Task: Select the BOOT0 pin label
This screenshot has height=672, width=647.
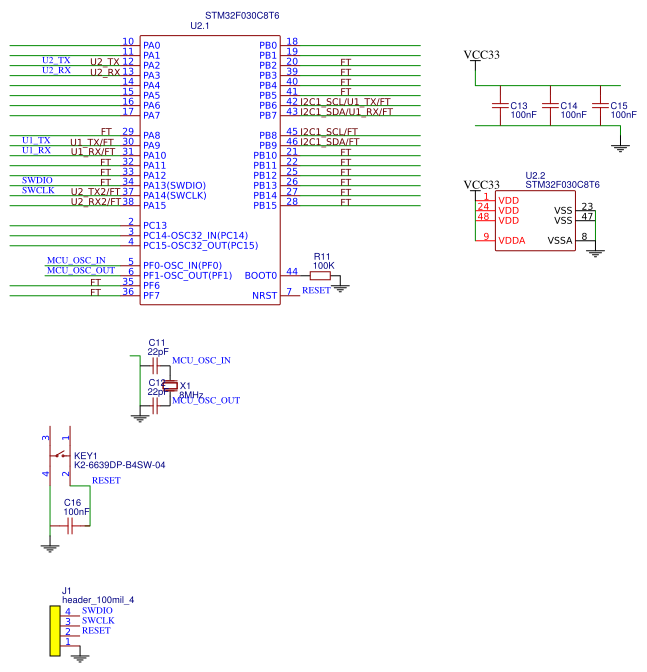Action: pyautogui.click(x=261, y=276)
